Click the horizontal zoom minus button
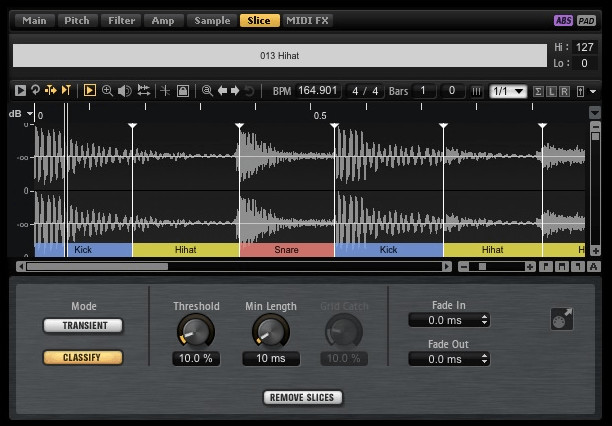 [463, 267]
